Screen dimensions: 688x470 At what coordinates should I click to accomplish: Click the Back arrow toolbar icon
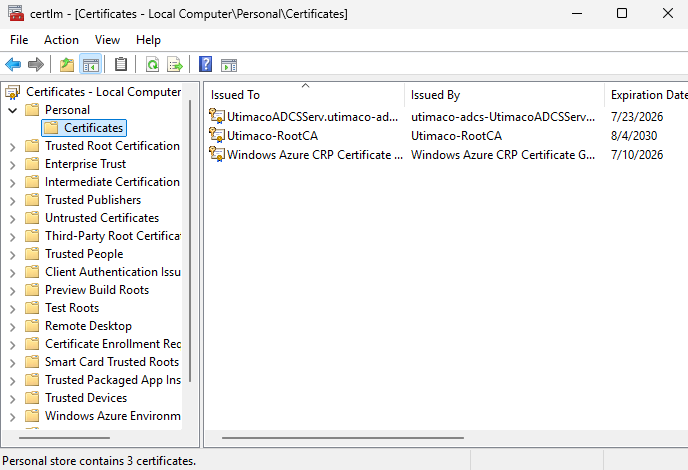tap(13, 65)
